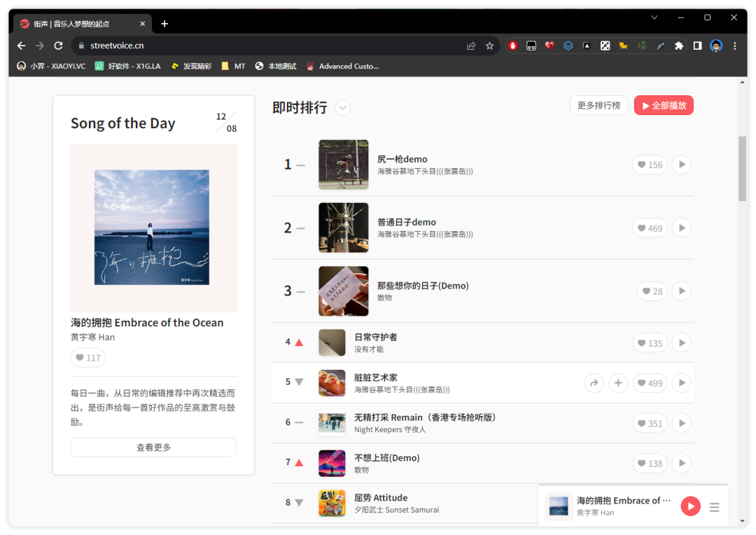Open 普通日子demo cover thumbnail

click(343, 228)
